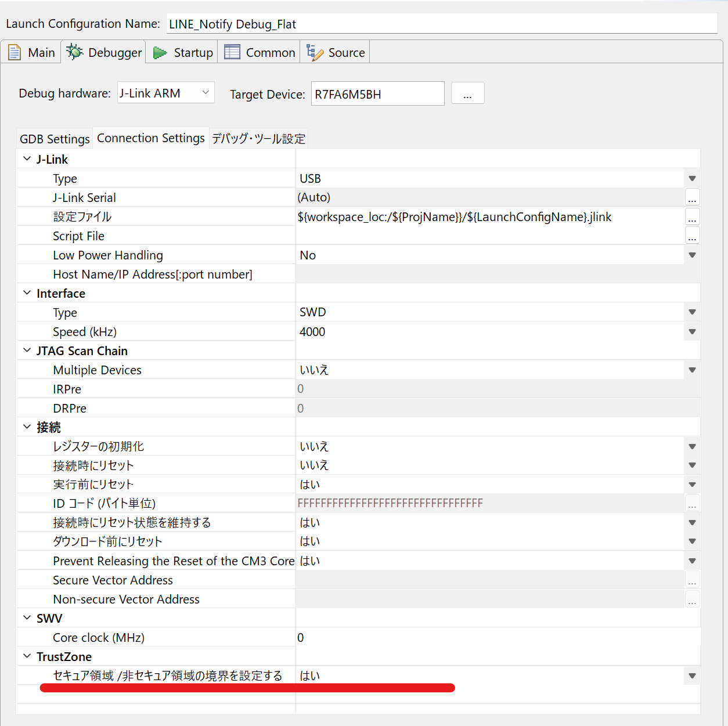Select the Speed value 4000
The height and width of the screenshot is (726, 728).
coord(312,331)
